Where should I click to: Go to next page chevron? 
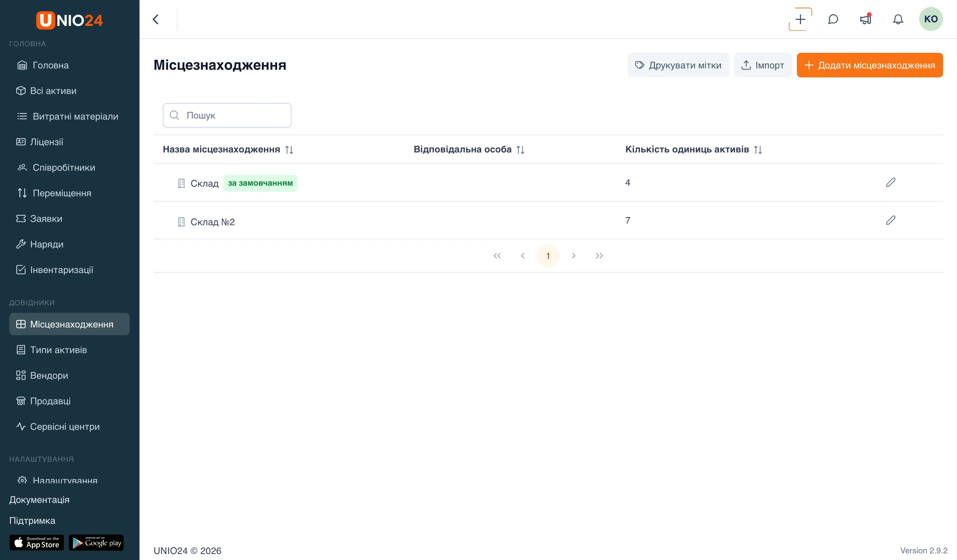tap(574, 256)
